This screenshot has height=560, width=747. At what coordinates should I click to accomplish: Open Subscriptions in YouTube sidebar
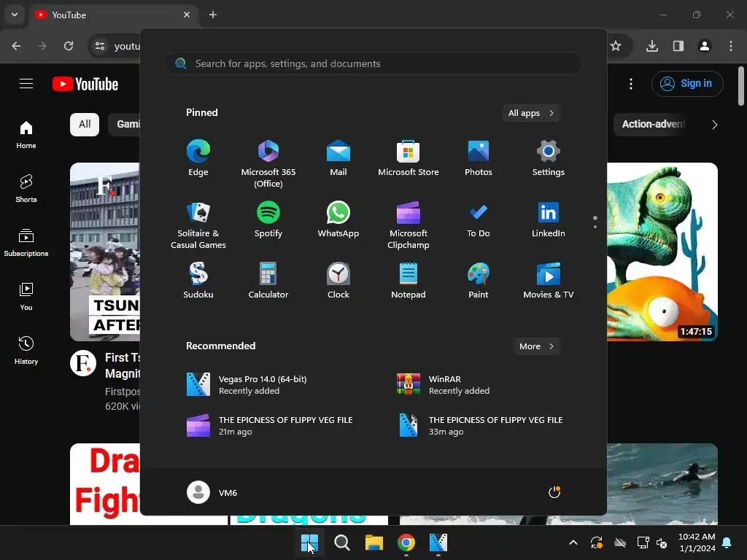26,242
